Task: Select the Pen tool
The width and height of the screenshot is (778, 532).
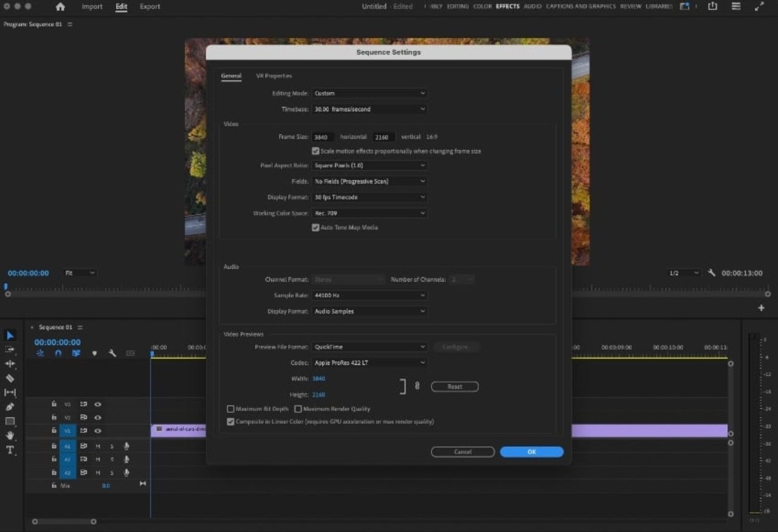Action: 10,407
